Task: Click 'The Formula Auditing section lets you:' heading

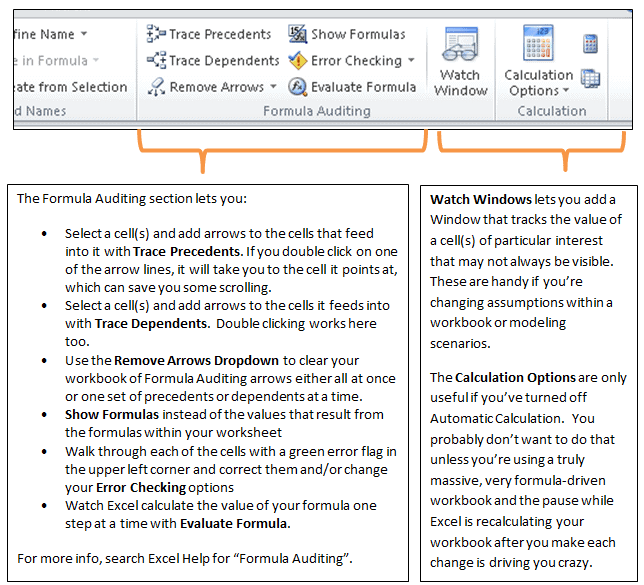Action: (x=132, y=198)
